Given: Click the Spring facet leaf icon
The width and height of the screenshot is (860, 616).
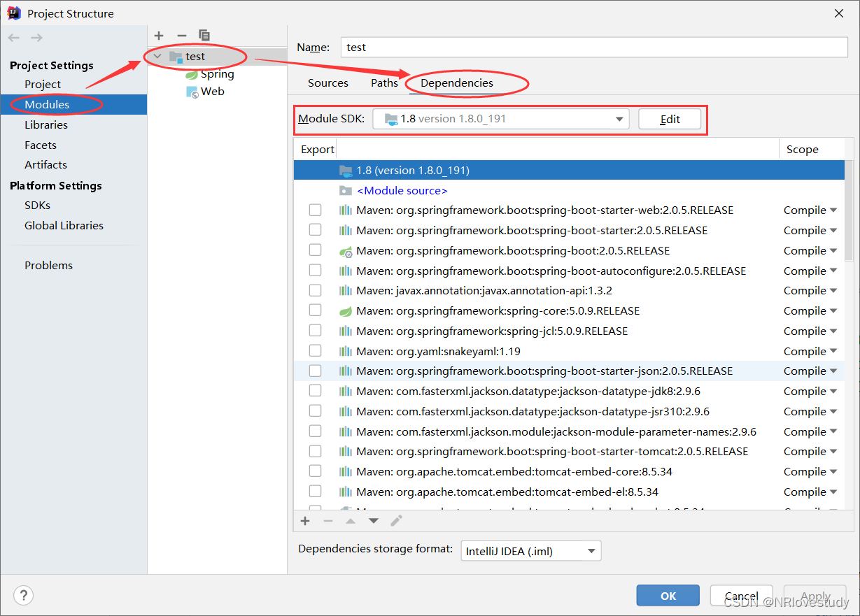Looking at the screenshot, I should (191, 74).
